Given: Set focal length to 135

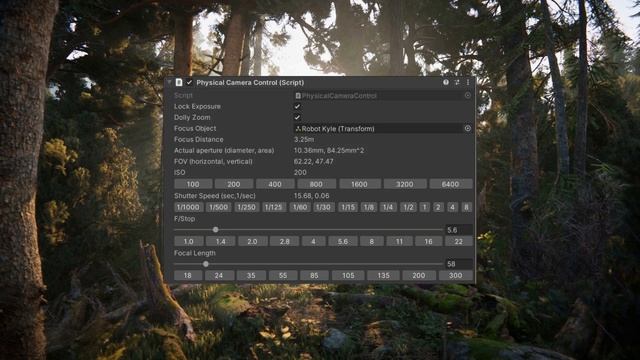Looking at the screenshot, I should 383,276.
